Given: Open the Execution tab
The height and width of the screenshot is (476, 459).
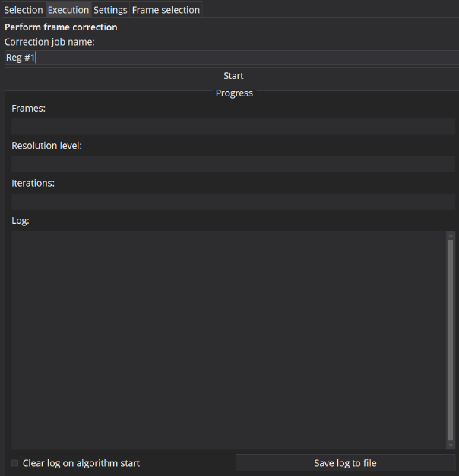Looking at the screenshot, I should tap(68, 10).
